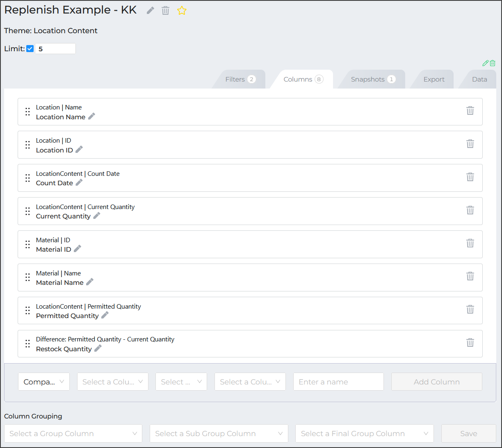Remove the Count Date column with trash

(x=470, y=177)
